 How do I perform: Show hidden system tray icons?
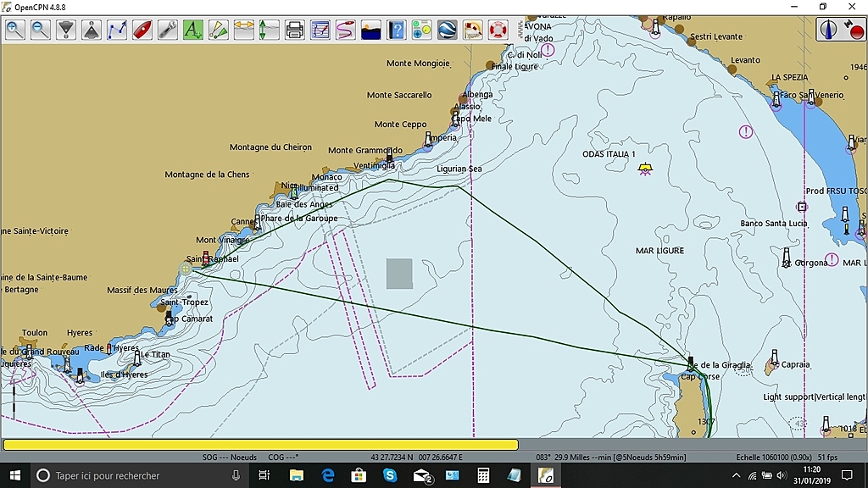pos(736,475)
